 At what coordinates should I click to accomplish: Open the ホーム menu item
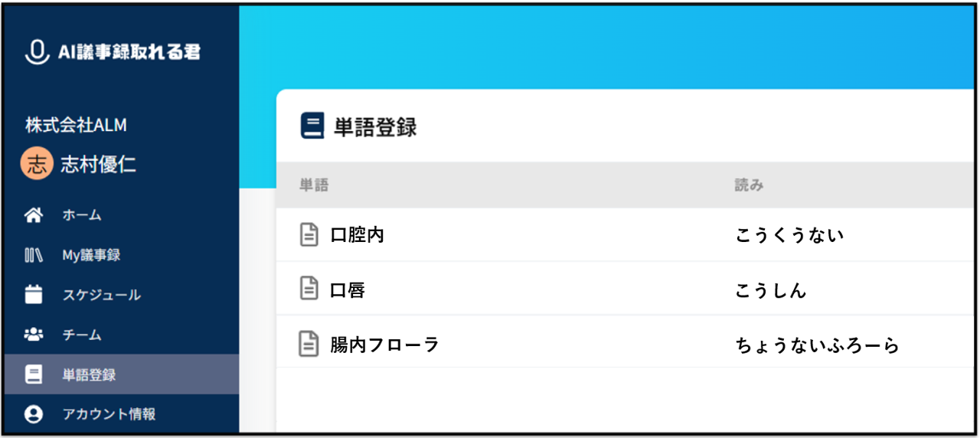pyautogui.click(x=82, y=216)
